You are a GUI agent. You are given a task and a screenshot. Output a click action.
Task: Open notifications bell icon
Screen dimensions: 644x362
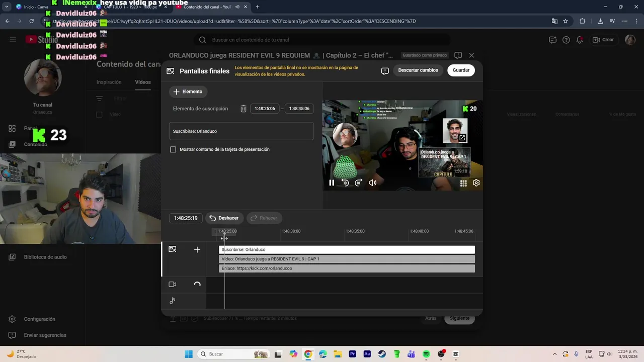point(580,40)
